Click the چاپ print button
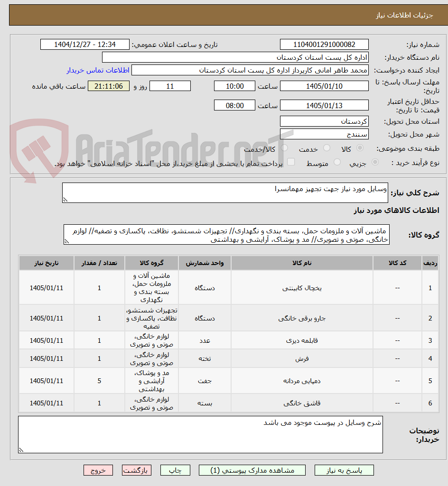Viewport: 448px width, 486px height. (x=175, y=470)
